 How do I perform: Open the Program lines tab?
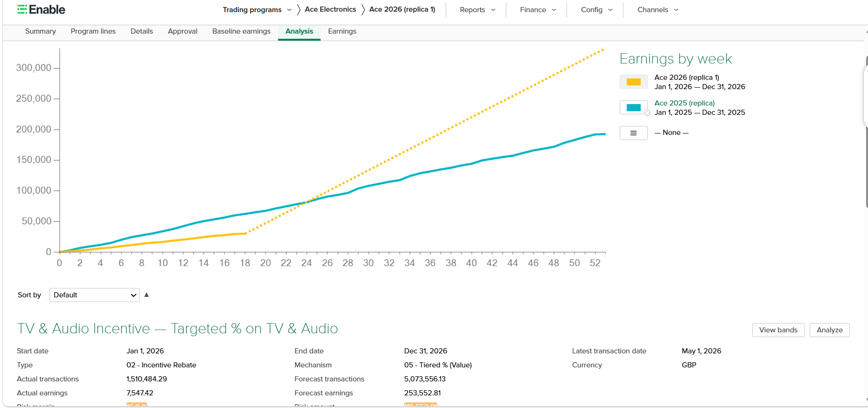click(x=93, y=31)
